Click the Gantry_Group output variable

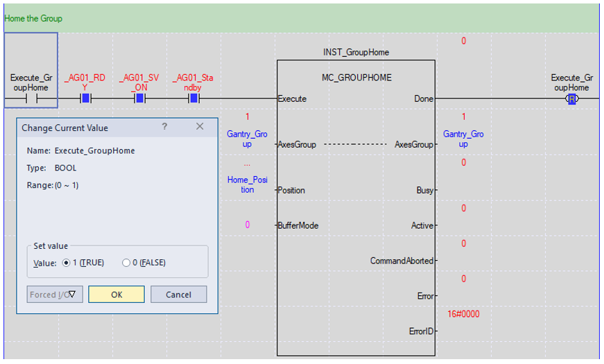coord(463,139)
